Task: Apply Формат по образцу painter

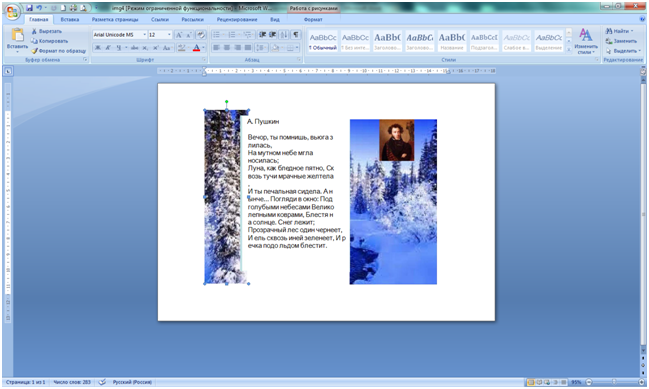Action: pos(58,51)
